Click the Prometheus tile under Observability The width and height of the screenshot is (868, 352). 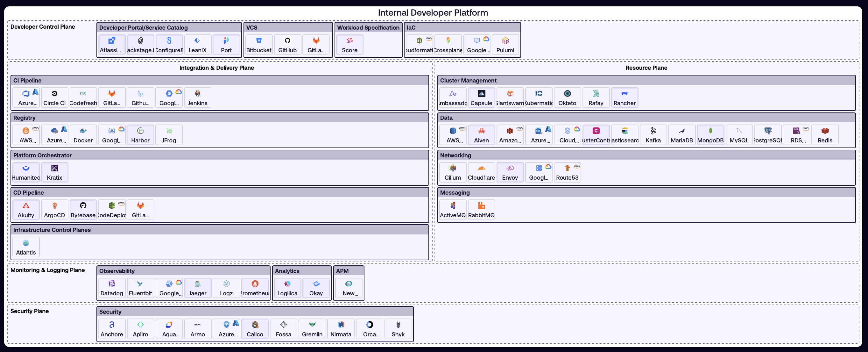pos(255,288)
